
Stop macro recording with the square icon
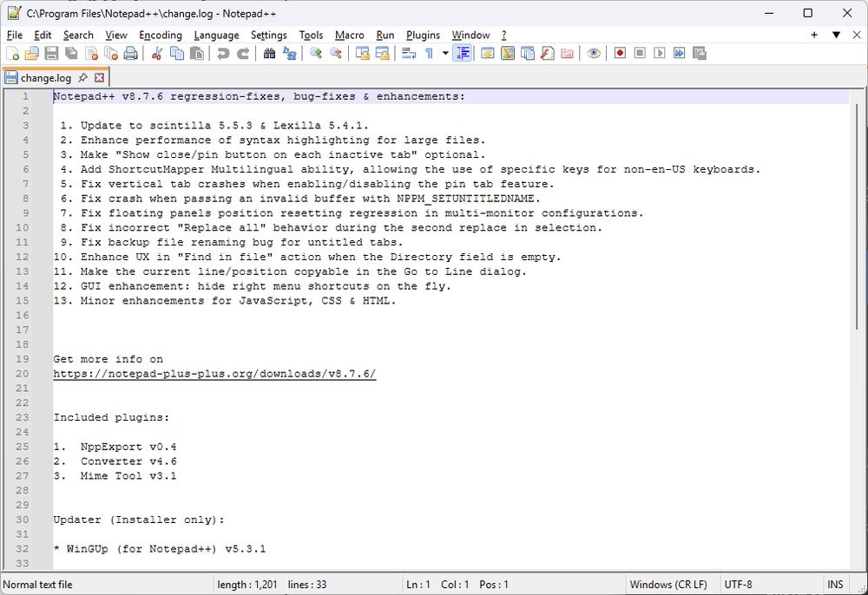(640, 53)
